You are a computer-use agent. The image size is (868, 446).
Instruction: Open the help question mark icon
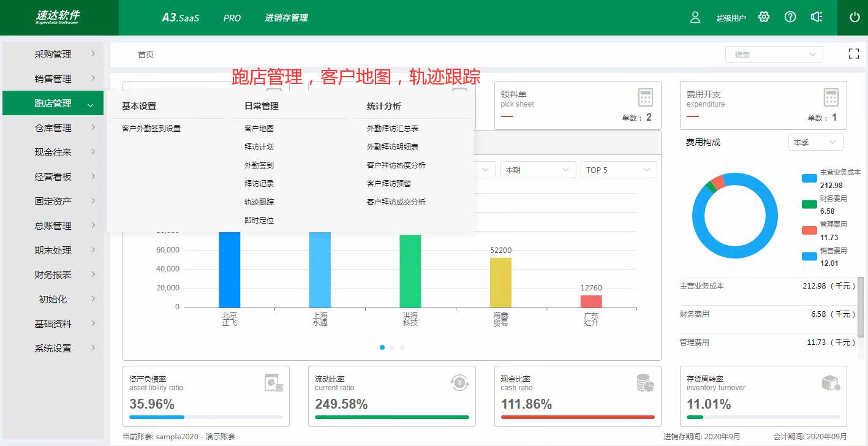[790, 17]
